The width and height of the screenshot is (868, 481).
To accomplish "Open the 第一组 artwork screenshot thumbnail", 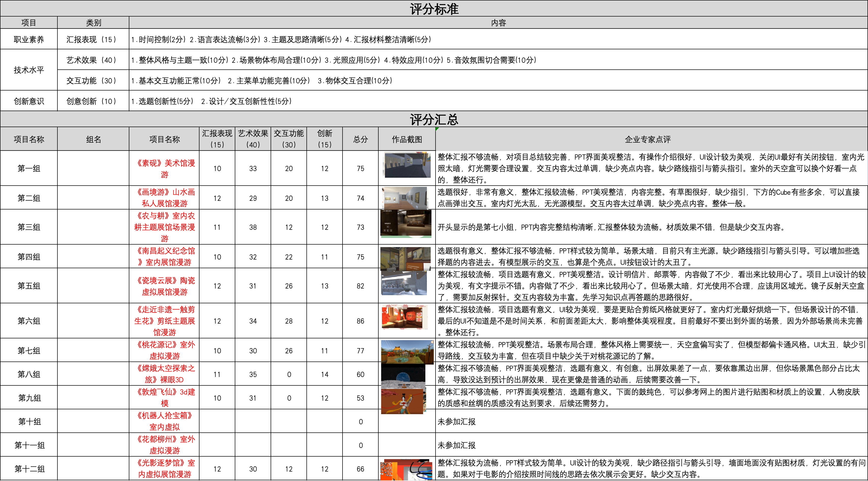I will (x=407, y=165).
